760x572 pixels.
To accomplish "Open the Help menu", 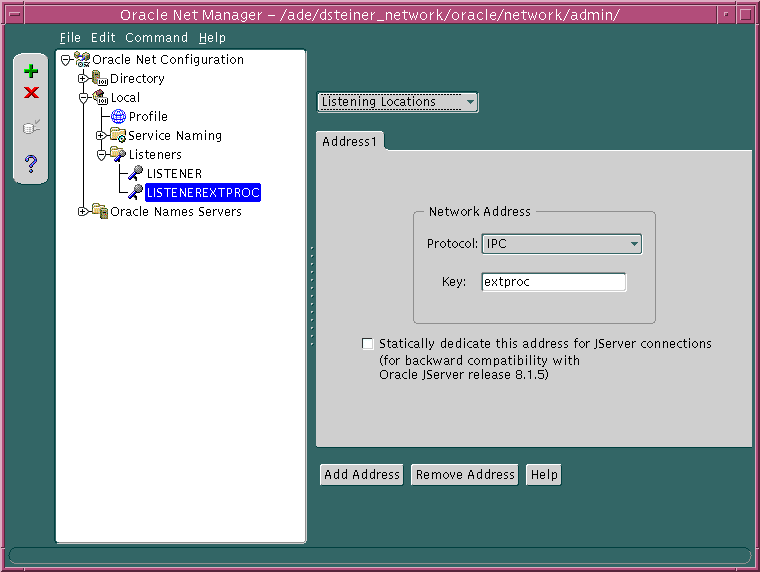I will tap(212, 37).
